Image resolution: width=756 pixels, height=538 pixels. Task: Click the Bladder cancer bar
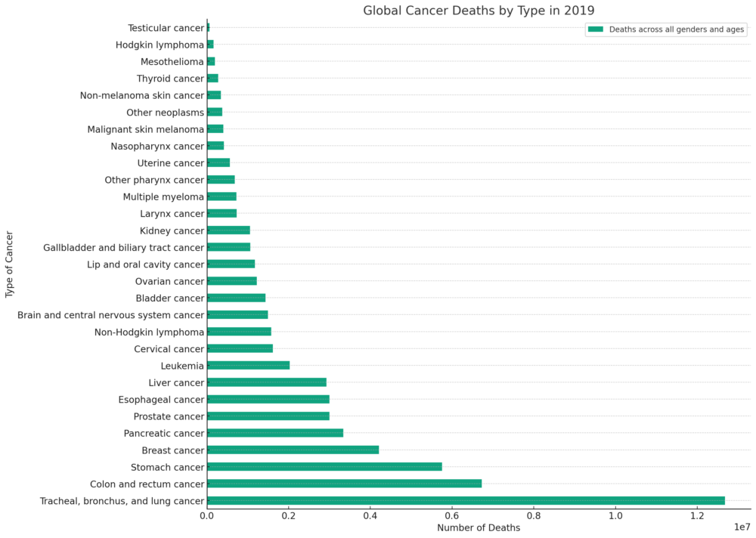coord(236,298)
